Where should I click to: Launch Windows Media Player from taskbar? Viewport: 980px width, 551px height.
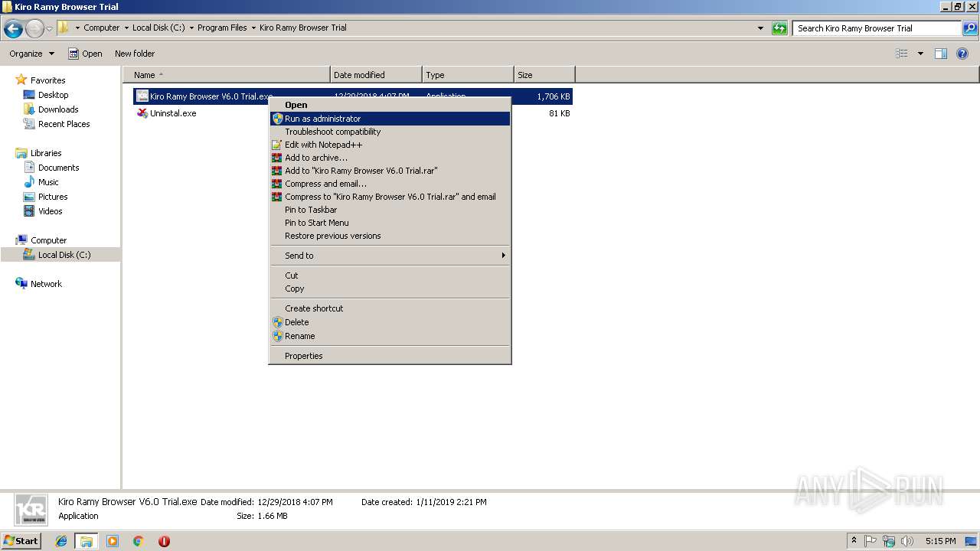pos(113,541)
